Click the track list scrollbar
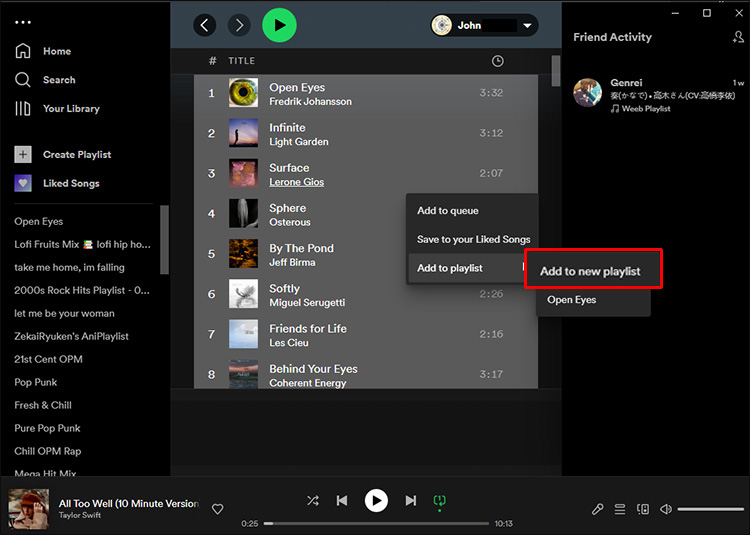The width and height of the screenshot is (750, 535). (555, 71)
